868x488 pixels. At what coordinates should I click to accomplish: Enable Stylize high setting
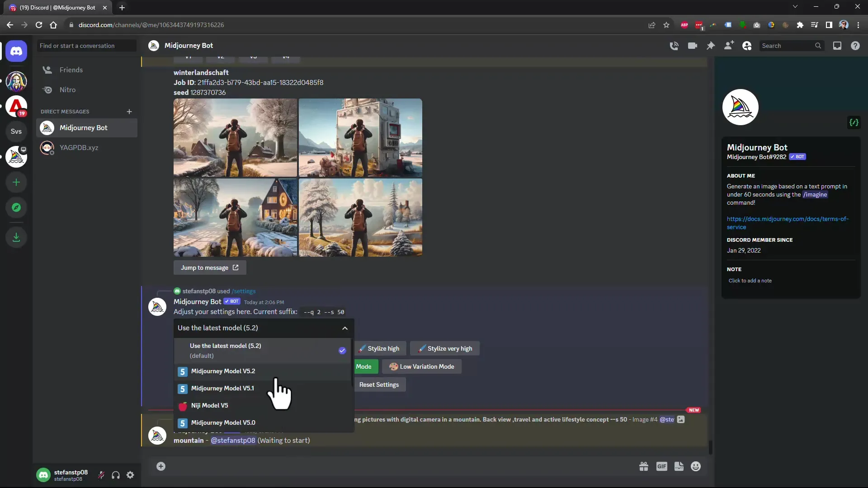[x=380, y=348]
